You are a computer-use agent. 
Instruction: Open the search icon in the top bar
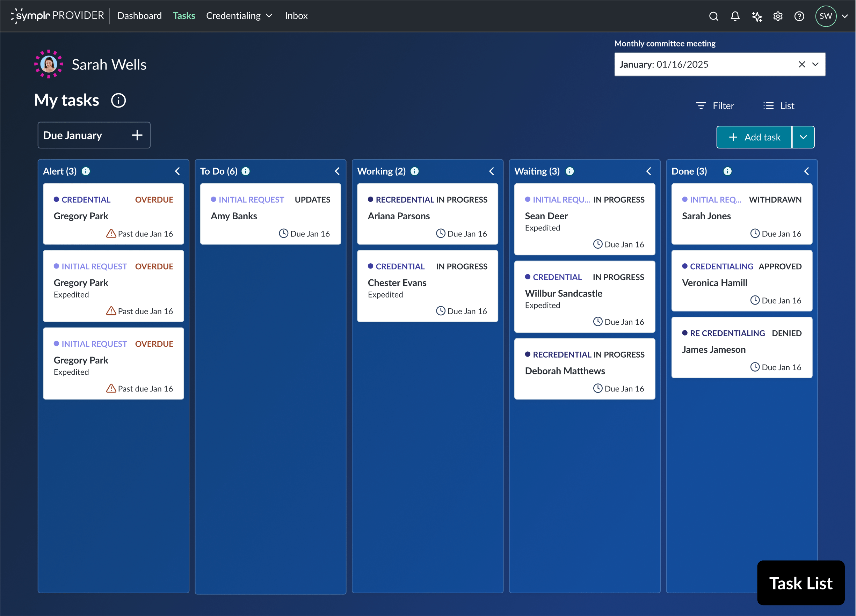[x=713, y=16]
